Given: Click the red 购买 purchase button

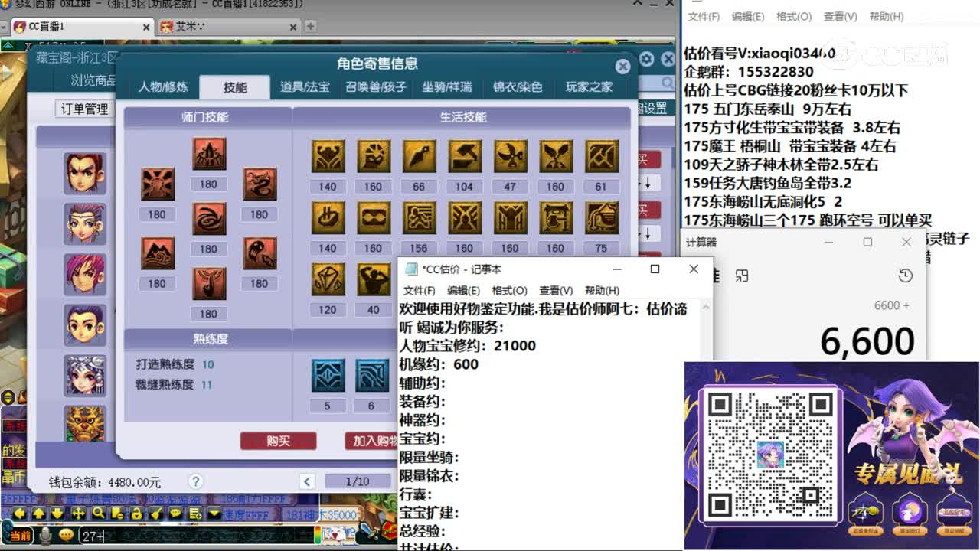Looking at the screenshot, I should click(278, 442).
